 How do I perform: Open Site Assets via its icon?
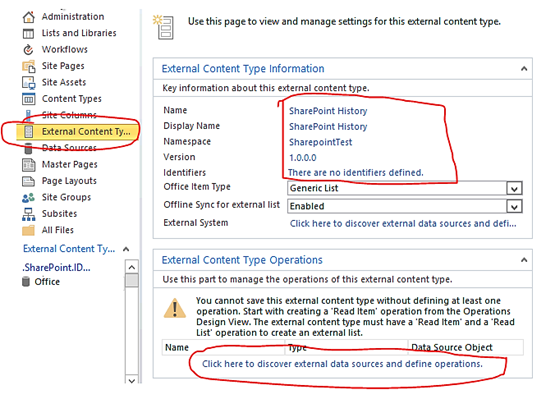[29, 82]
